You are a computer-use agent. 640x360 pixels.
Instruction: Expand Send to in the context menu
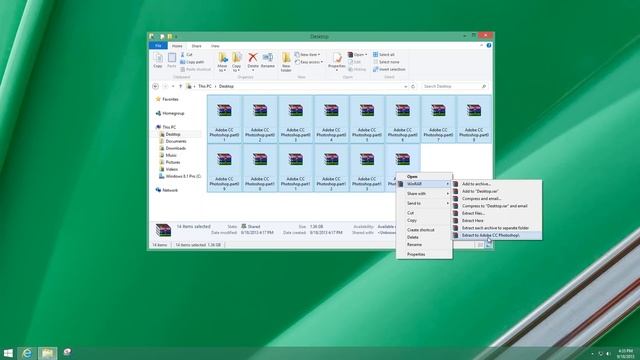[x=424, y=203]
